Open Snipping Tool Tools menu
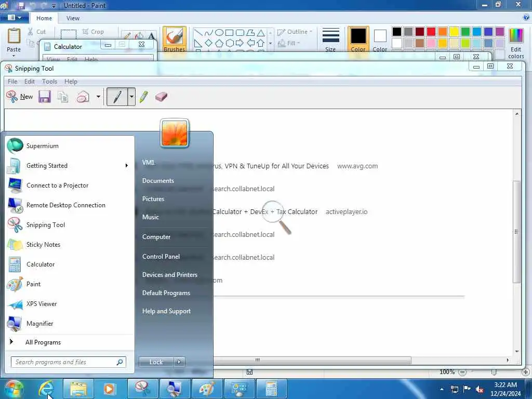 (x=49, y=82)
